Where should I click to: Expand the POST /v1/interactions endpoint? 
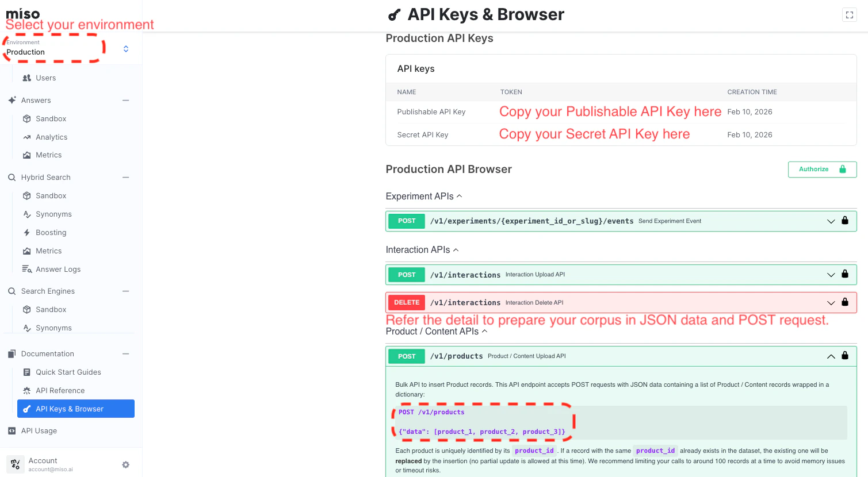(831, 274)
